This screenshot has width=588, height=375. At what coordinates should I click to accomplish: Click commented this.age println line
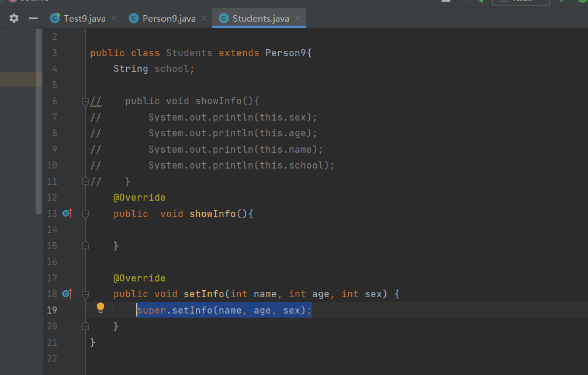233,133
